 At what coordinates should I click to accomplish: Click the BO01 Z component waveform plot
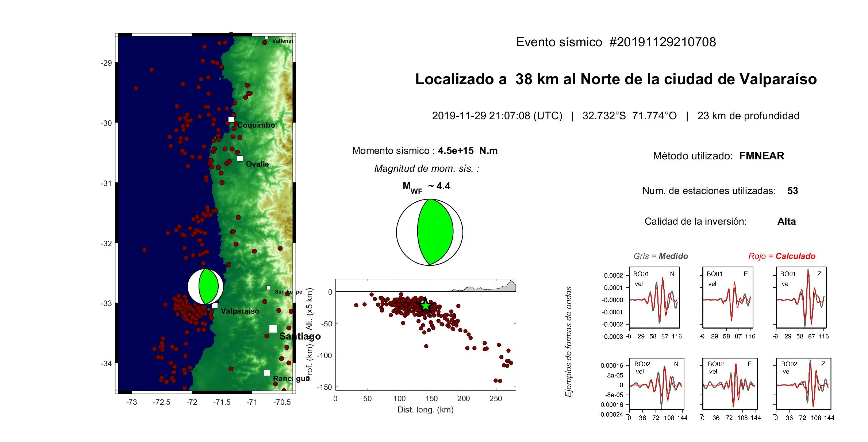coord(801,298)
